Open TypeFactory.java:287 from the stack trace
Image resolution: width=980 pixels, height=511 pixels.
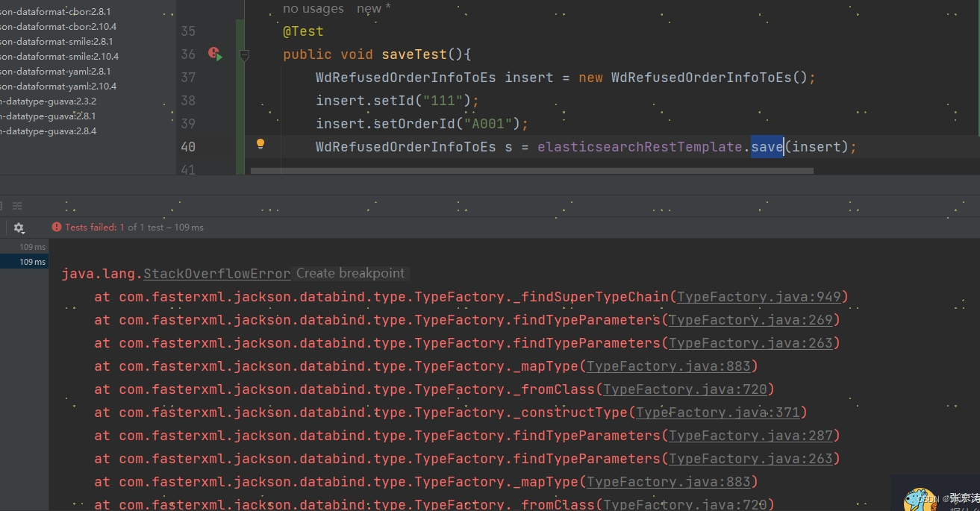pyautogui.click(x=752, y=435)
